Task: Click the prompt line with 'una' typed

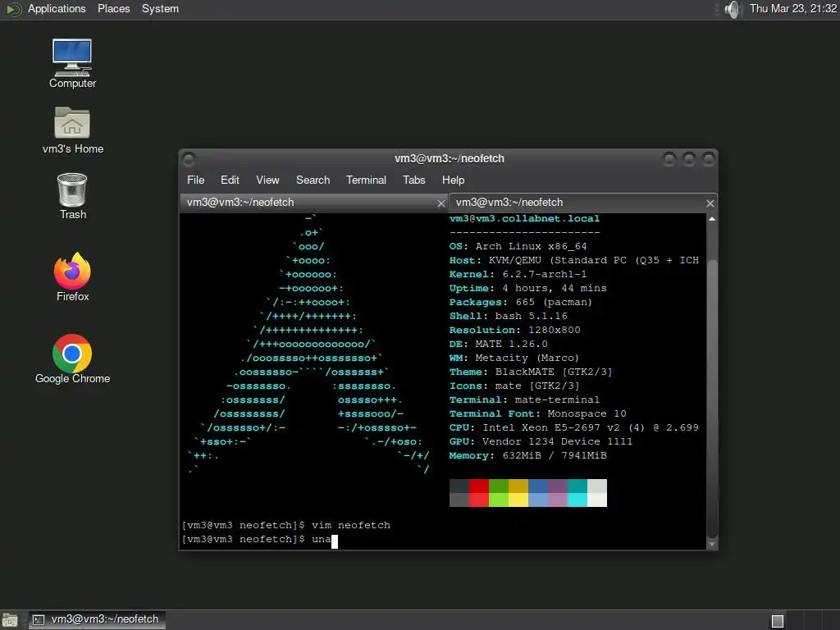Action: (260, 539)
